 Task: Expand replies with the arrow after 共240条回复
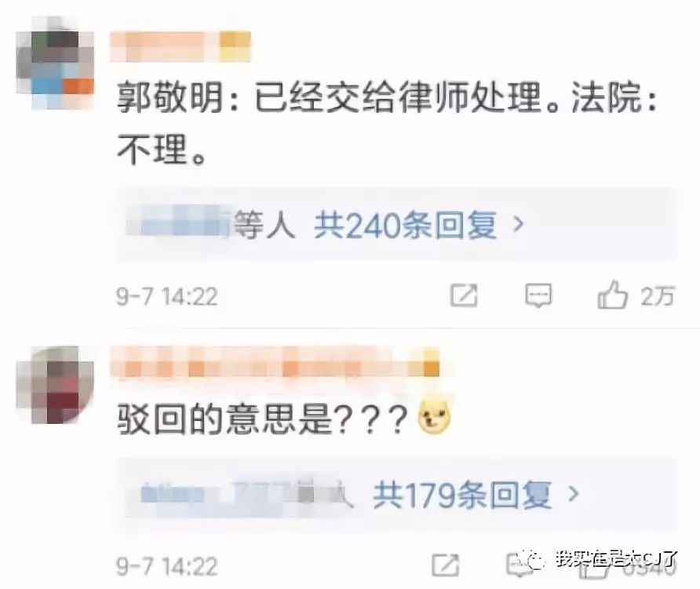tap(518, 224)
